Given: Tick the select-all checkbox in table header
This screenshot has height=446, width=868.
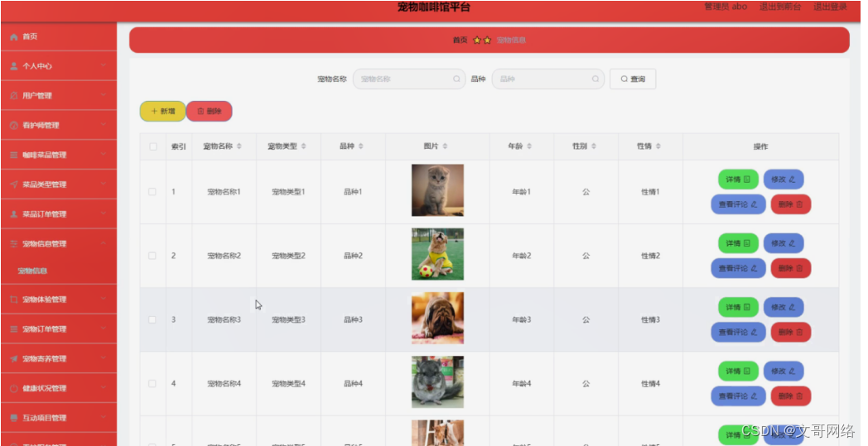Looking at the screenshot, I should 152,146.
